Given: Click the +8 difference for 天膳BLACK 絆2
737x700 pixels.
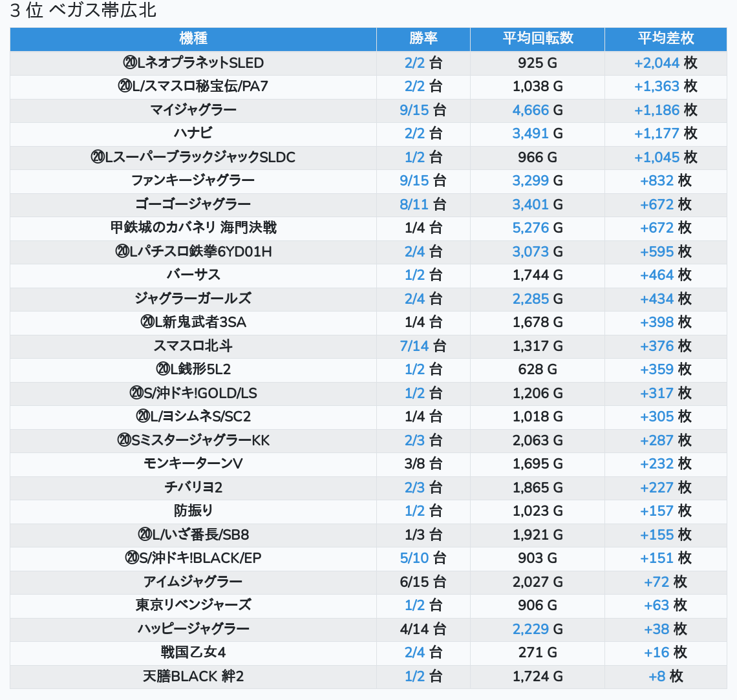Looking at the screenshot, I should 657,677.
